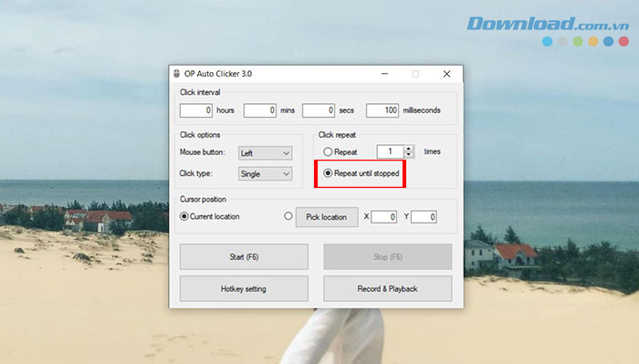Click the OP Auto Clicker mouse icon
Viewport: 639px width, 364px height.
176,74
